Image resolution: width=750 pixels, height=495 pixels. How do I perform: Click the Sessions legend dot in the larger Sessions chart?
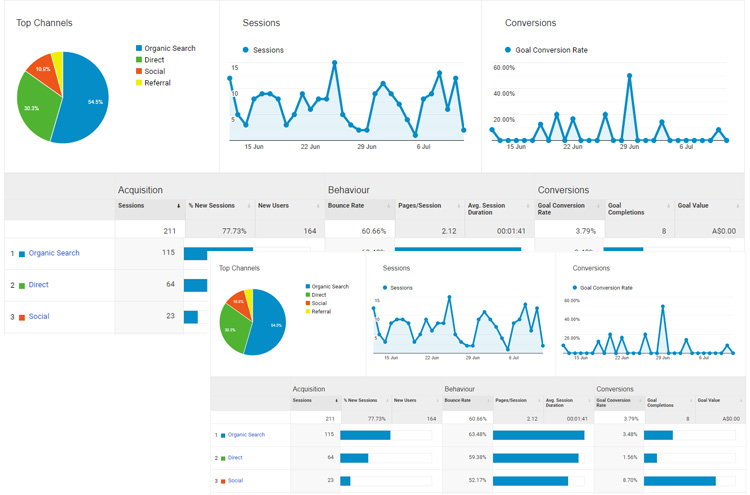click(x=246, y=50)
